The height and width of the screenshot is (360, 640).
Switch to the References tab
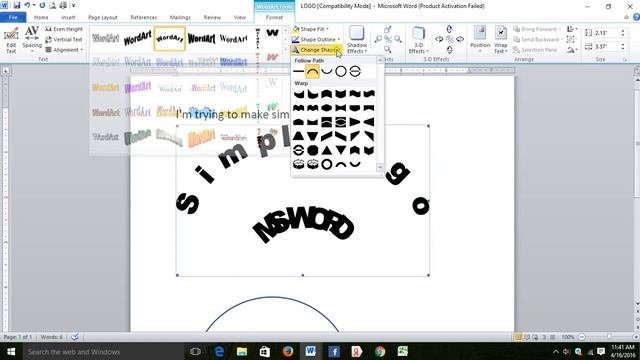pos(143,18)
